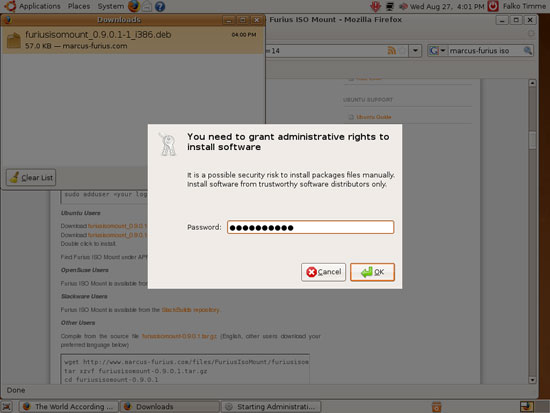Open Firefox address bar history dropdown
Screen dimensions: 550x413
(x=415, y=51)
